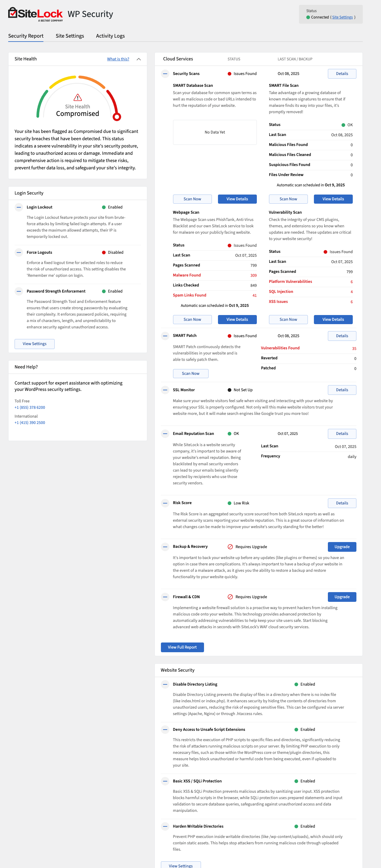Call the Toll Free number link
Viewport: 381px width, 868px height.
pyautogui.click(x=30, y=407)
